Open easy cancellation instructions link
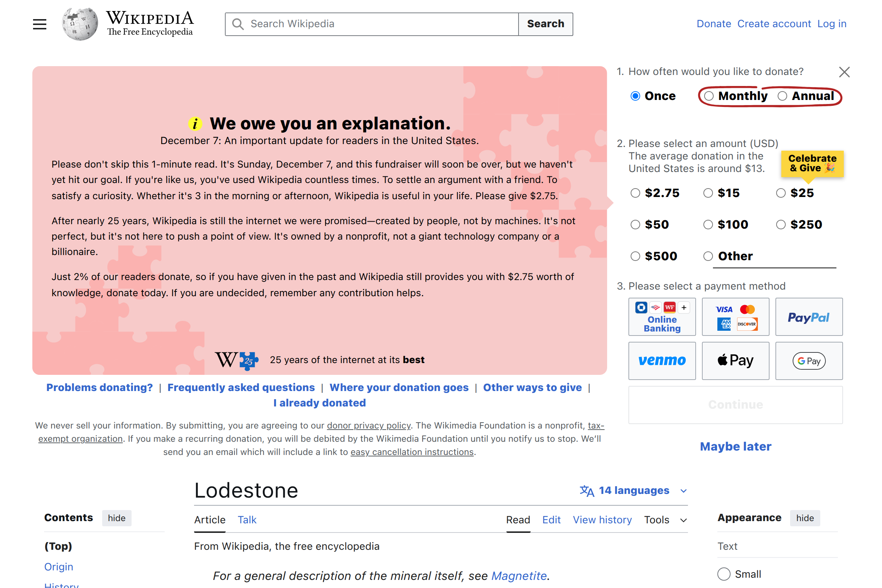 pos(412,452)
